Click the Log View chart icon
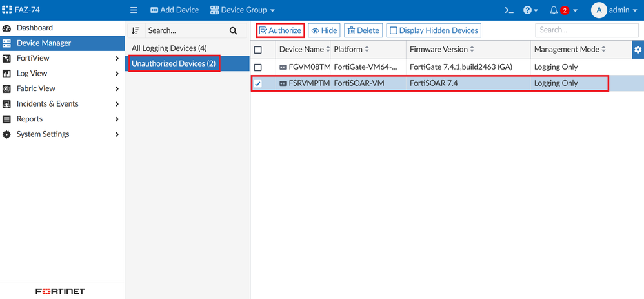 point(6,74)
